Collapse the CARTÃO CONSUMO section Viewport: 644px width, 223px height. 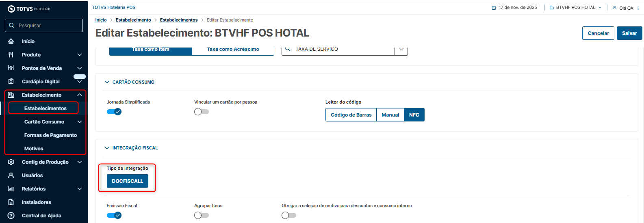(x=107, y=82)
